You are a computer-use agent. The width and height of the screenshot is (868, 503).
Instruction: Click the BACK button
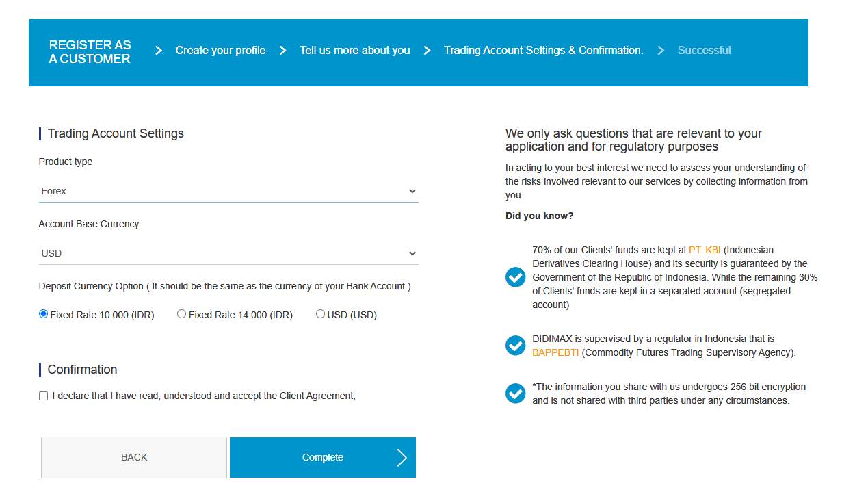[x=134, y=457]
